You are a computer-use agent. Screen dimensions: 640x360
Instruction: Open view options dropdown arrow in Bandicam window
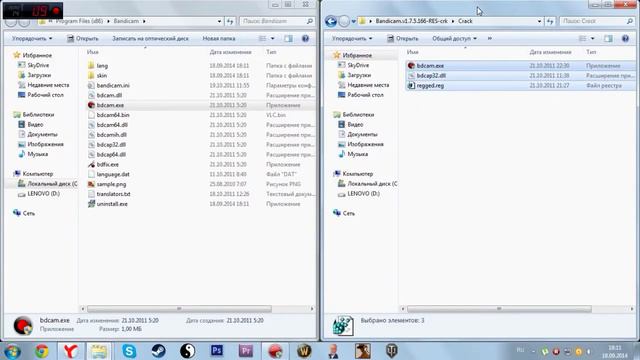point(273,38)
